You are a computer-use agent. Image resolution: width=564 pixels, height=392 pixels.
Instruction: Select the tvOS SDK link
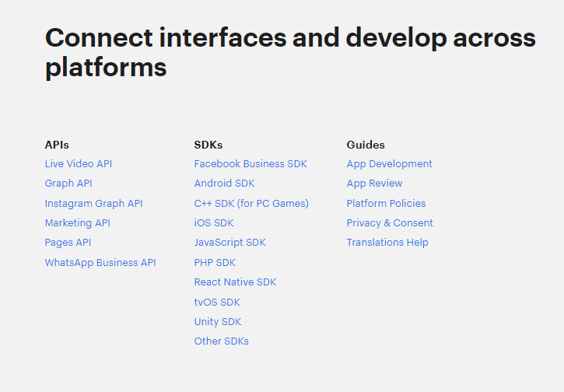[x=217, y=303]
